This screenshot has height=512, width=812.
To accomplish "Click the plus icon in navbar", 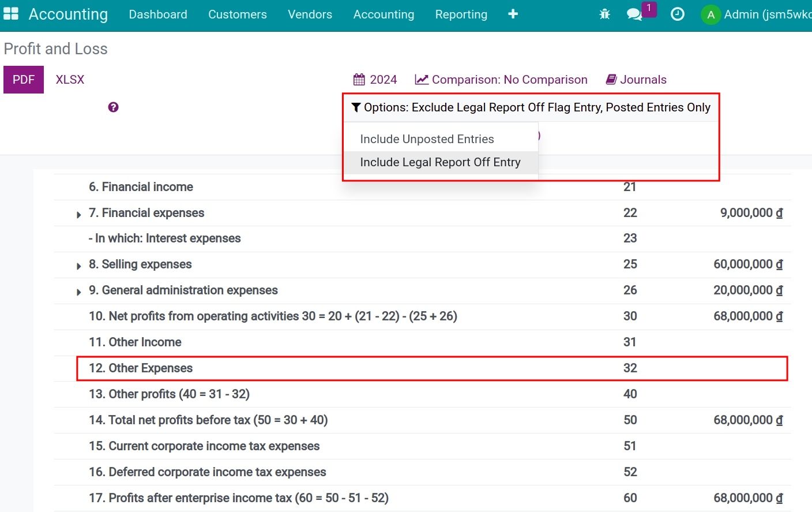I will click(x=513, y=14).
